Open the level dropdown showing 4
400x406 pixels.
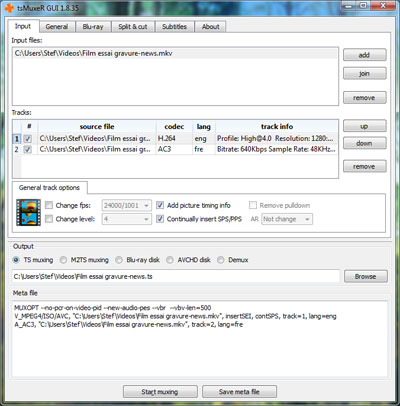[127, 219]
